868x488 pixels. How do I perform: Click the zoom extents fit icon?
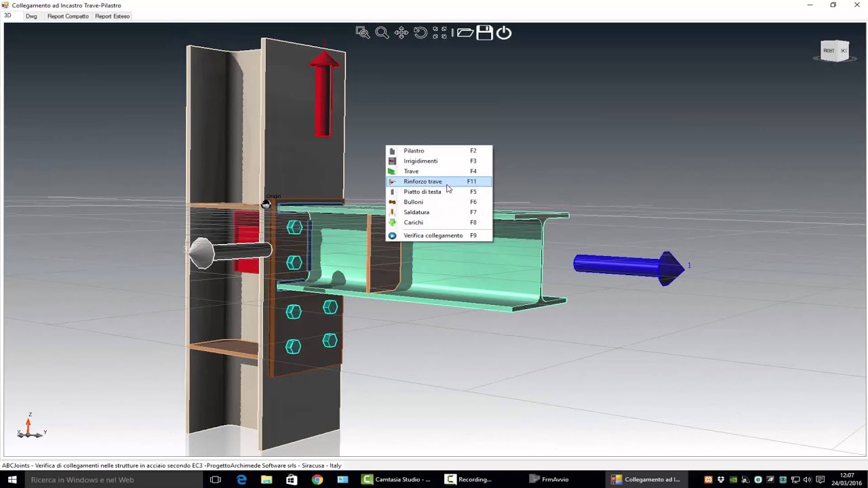[x=439, y=33]
